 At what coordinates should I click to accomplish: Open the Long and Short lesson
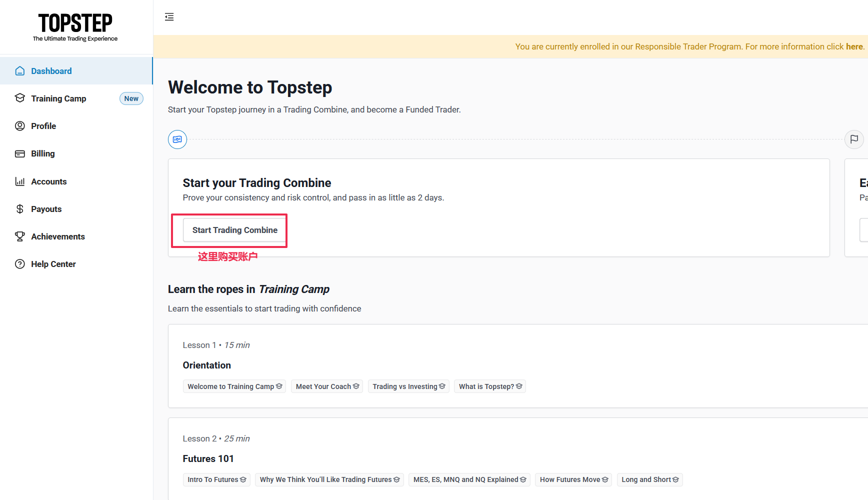click(x=650, y=479)
